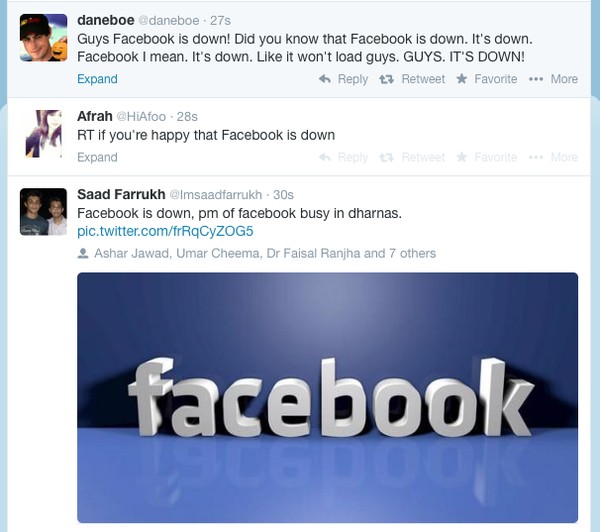Expand Afrah's tweet
Screen dimensions: 600x532
pos(97,157)
